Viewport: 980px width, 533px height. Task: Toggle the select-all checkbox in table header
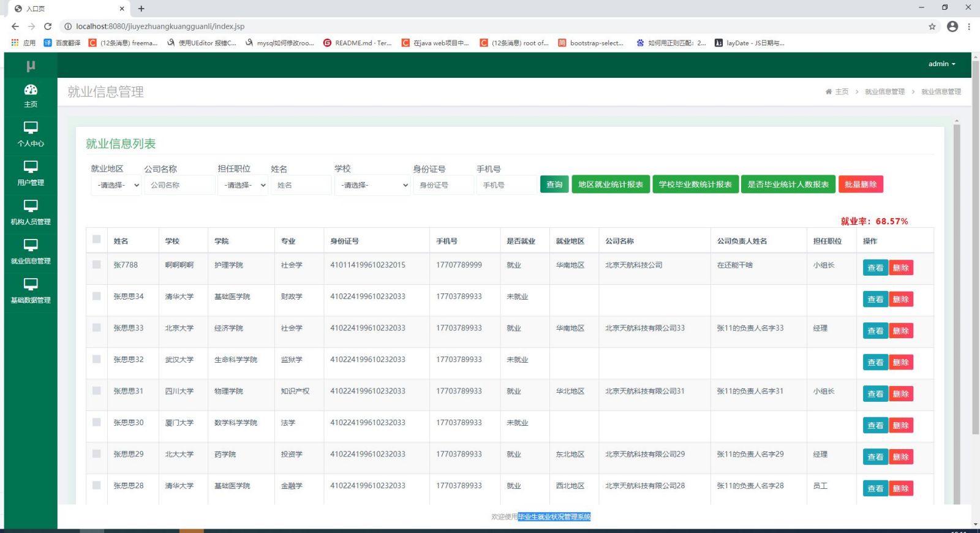tap(96, 239)
